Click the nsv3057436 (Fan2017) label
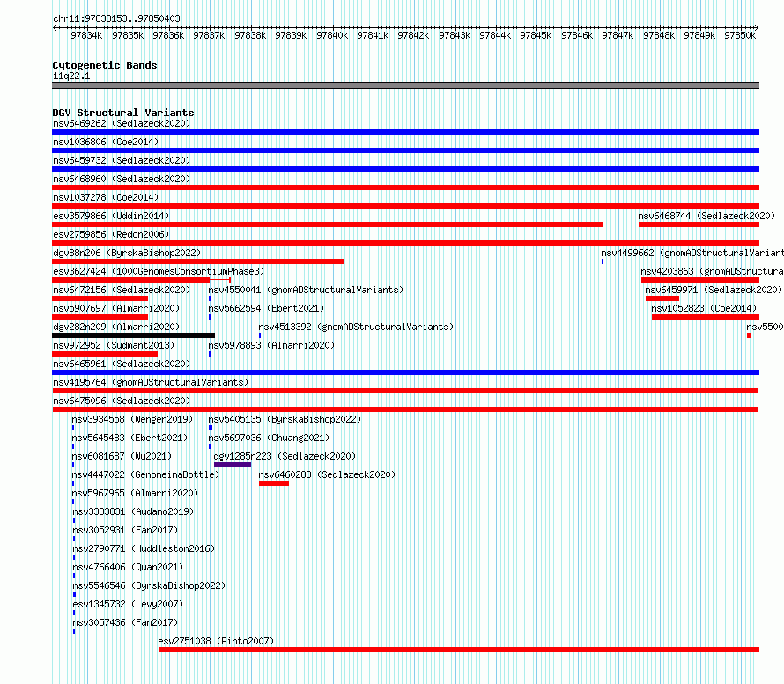Viewport: 784px width, 684px height. pyautogui.click(x=125, y=622)
